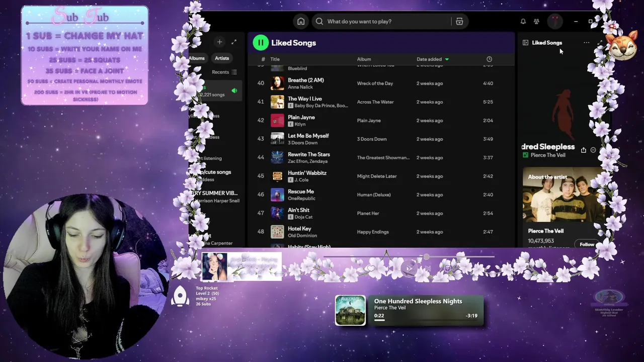Open Doja Cat artist link
Image resolution: width=644 pixels, height=362 pixels.
pyautogui.click(x=304, y=217)
